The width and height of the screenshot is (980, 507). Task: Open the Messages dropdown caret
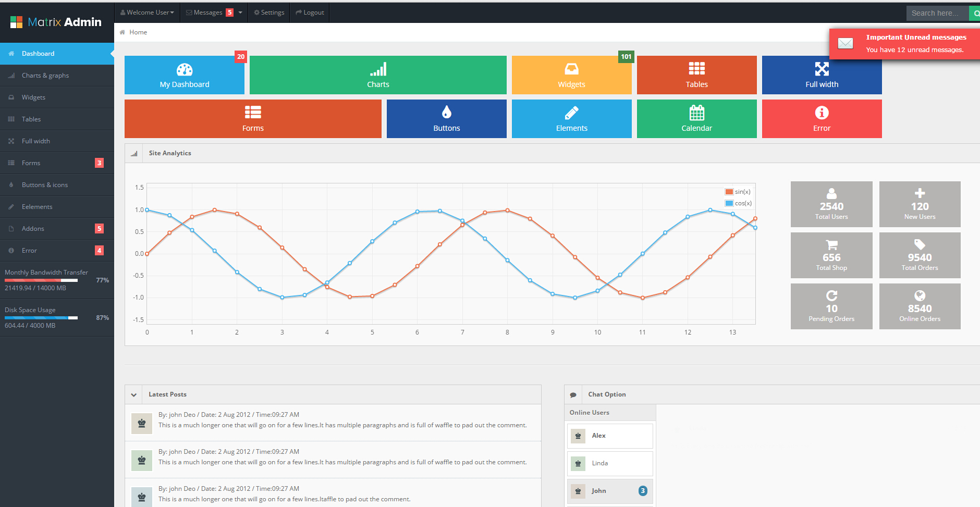coord(240,13)
